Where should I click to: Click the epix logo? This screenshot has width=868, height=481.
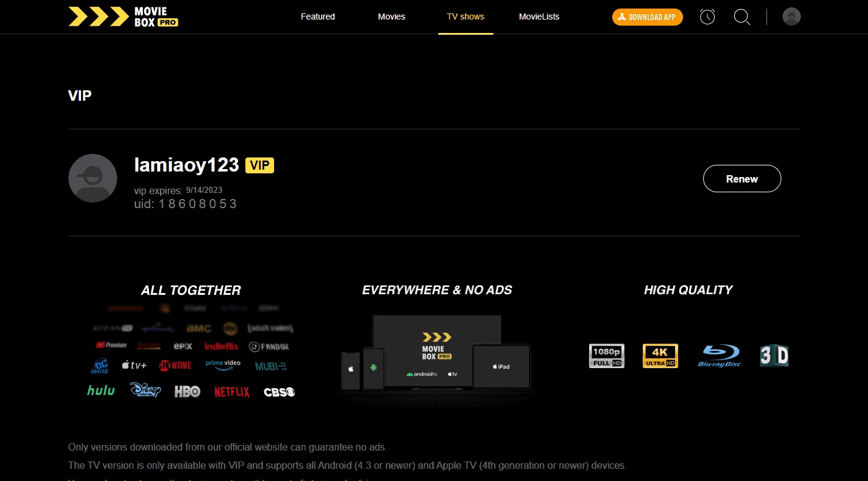tap(183, 346)
